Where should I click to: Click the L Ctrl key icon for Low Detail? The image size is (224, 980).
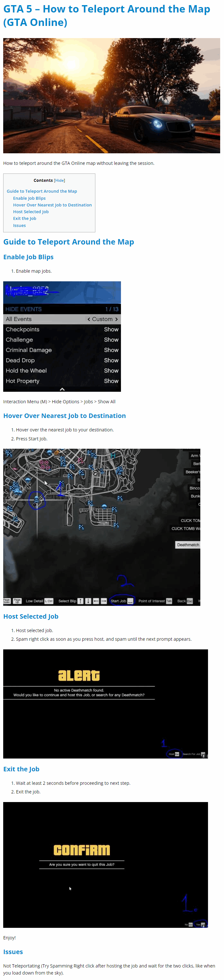point(49,601)
